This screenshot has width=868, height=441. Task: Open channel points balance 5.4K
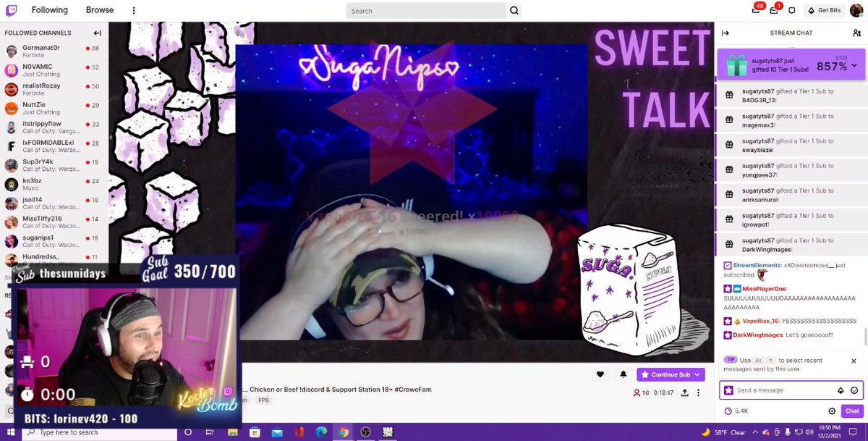[x=736, y=411]
